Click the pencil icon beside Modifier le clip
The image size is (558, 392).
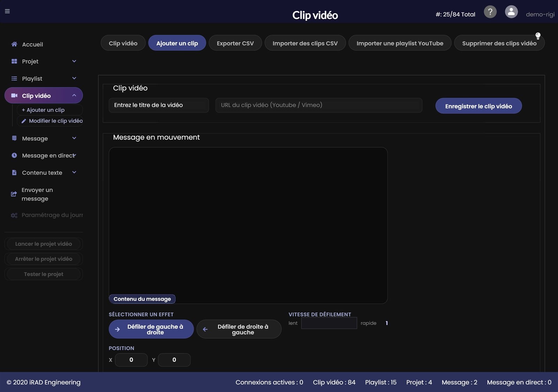pos(24,121)
